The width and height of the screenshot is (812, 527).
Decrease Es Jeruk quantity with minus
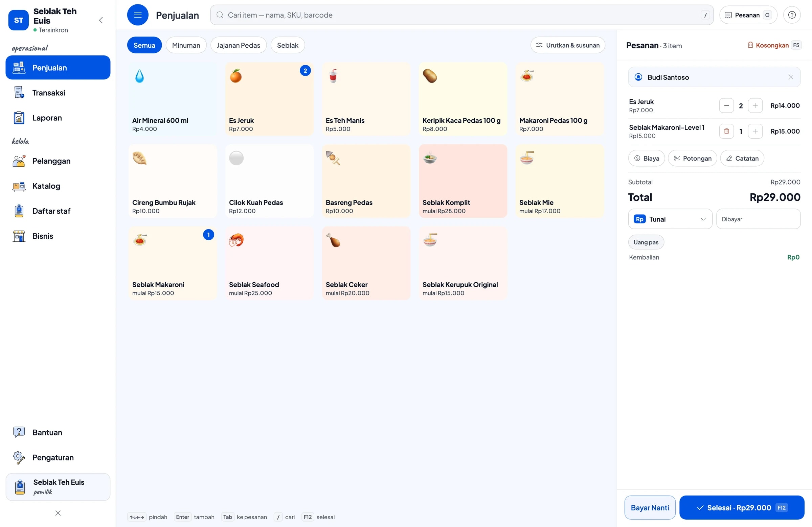tap(726, 106)
